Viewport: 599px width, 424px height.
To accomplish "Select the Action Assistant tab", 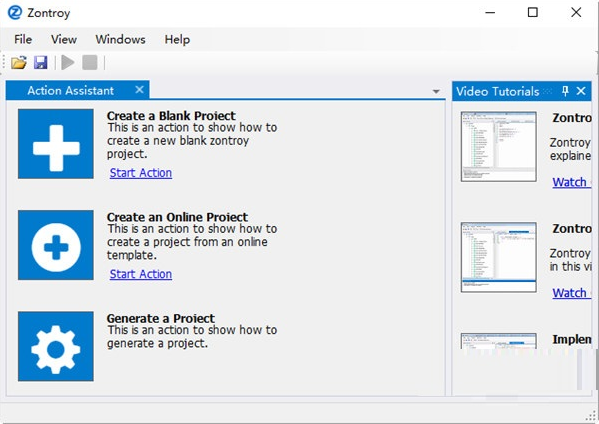I will tap(70, 91).
